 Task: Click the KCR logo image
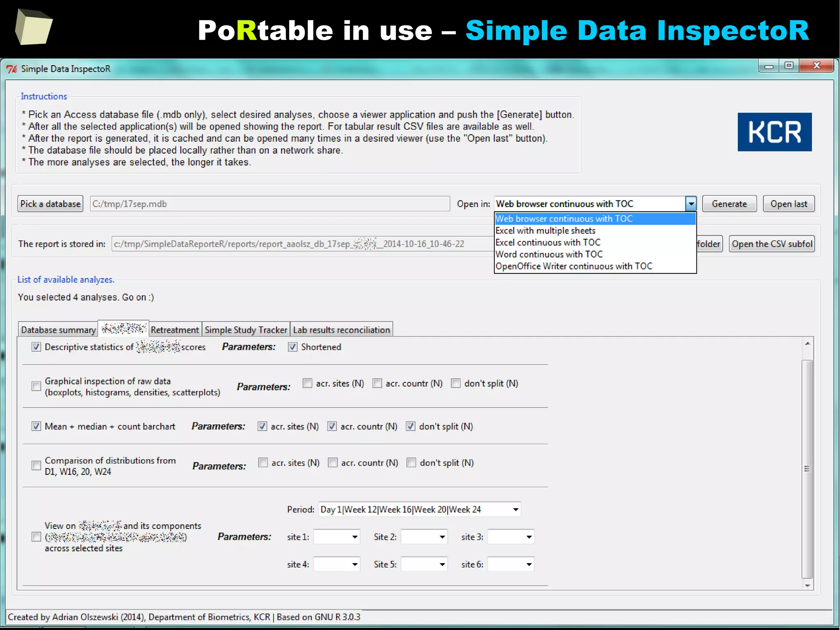(774, 132)
